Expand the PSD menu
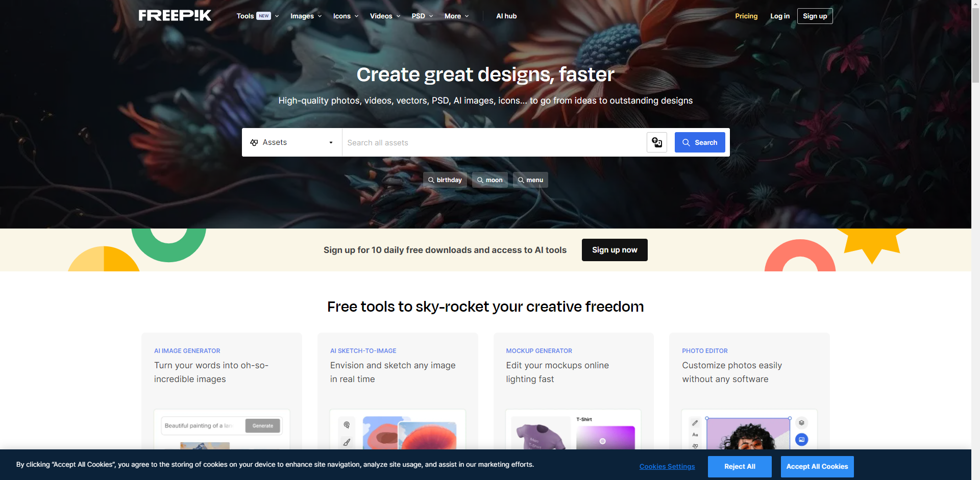 point(422,16)
